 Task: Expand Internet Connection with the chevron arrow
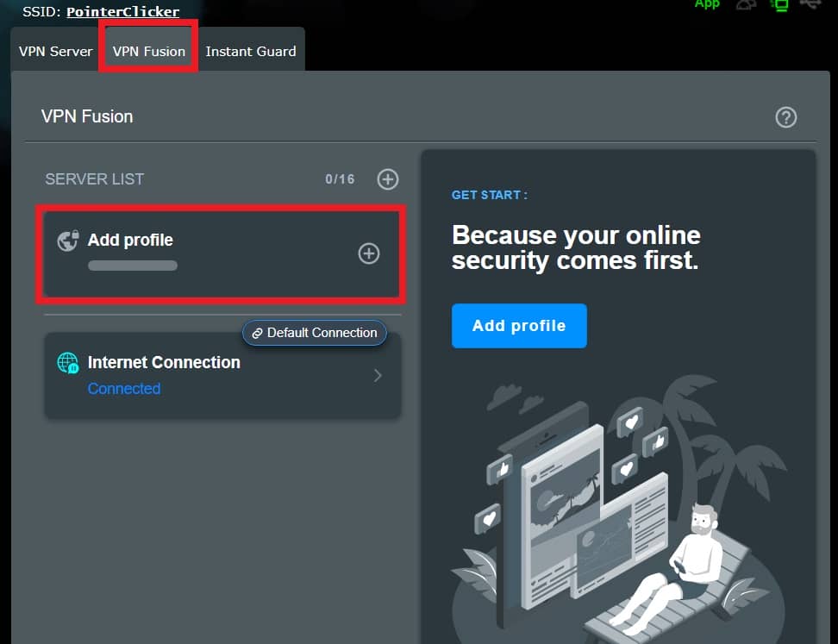(378, 376)
